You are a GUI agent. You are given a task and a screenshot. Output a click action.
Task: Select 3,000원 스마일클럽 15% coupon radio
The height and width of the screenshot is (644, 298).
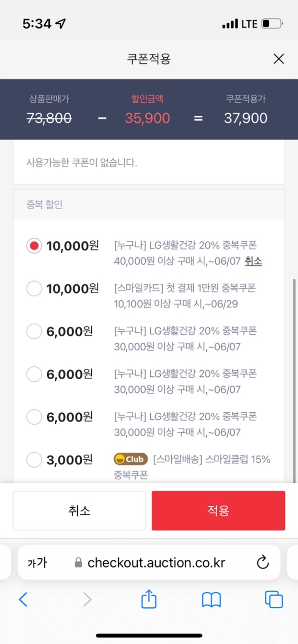point(34,460)
